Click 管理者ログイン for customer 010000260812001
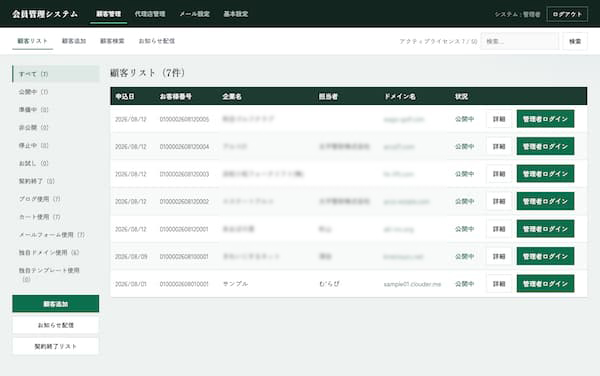Screen dimensions: 600x376 coord(545,229)
